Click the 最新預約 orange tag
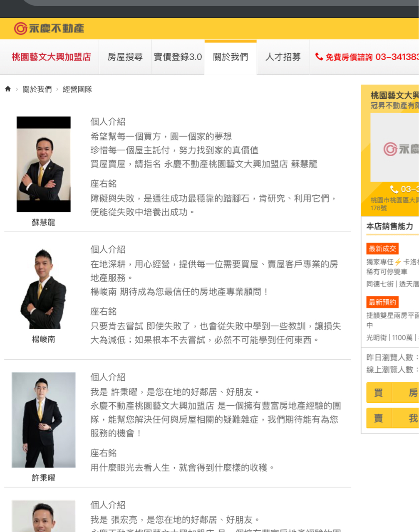This screenshot has width=419, height=532. tap(382, 302)
